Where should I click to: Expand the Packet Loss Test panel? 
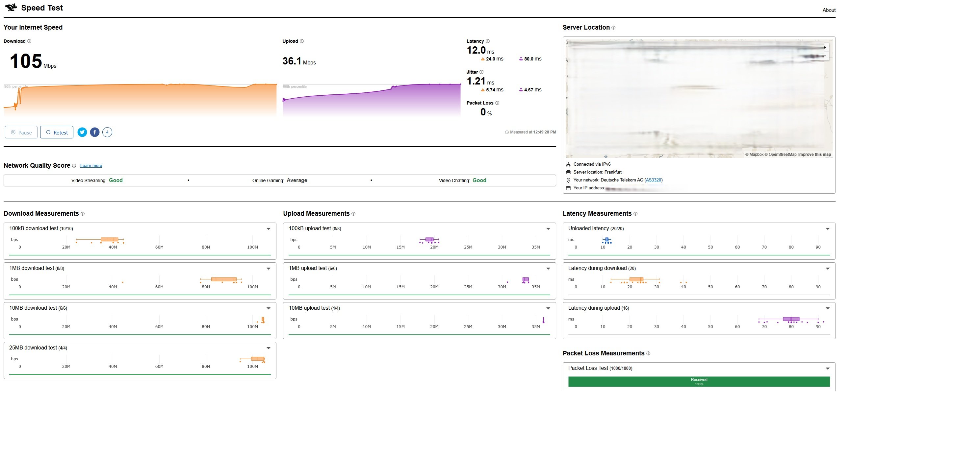point(827,368)
